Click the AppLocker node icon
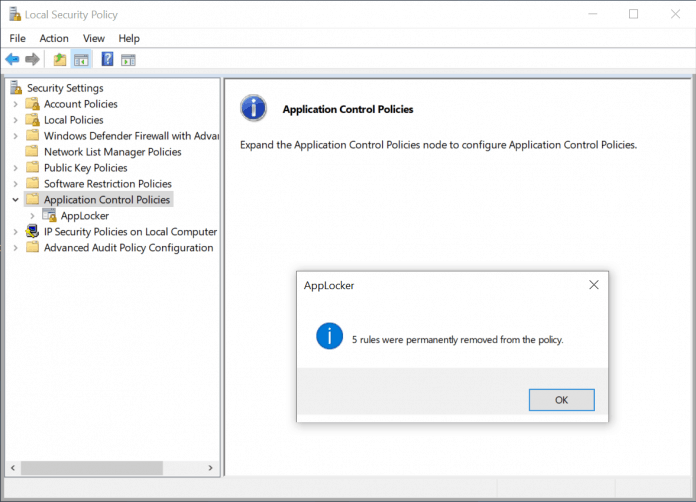The image size is (696, 502). (49, 215)
